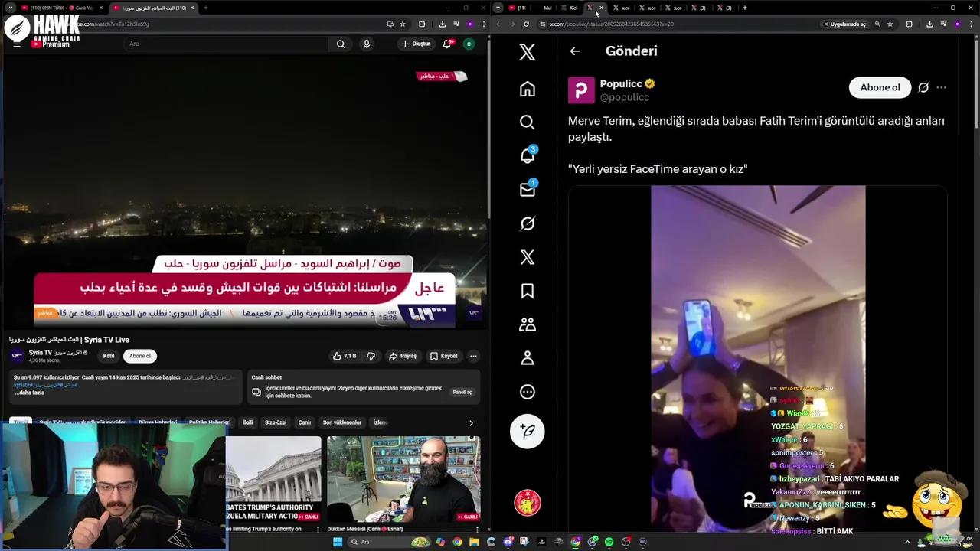Click Grok icon beside Abone ol on post
This screenshot has height=551, width=980.
point(923,87)
